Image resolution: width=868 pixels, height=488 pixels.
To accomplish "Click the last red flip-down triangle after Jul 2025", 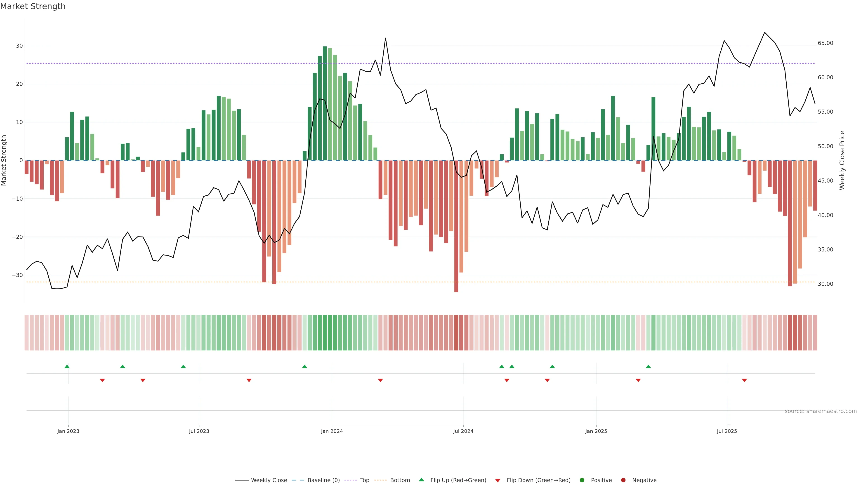I will tap(744, 380).
